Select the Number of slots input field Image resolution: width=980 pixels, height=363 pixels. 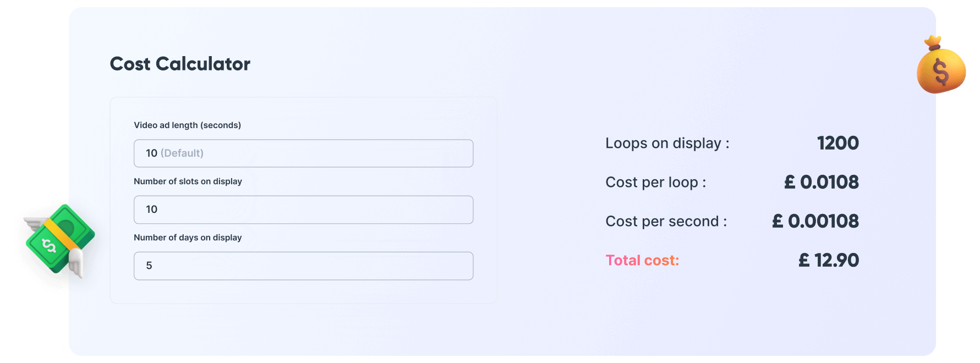[303, 210]
